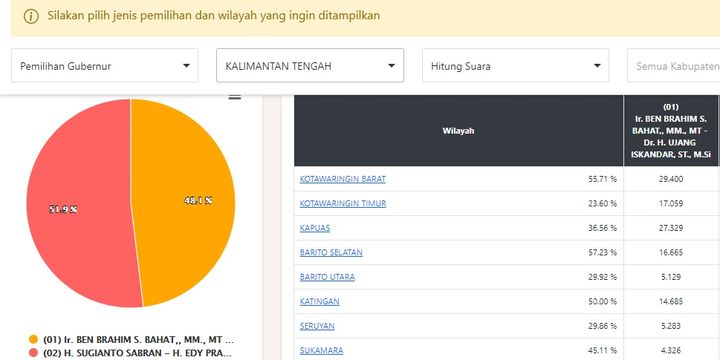Select the vote count 27.329
720x360 pixels.
(x=671, y=228)
